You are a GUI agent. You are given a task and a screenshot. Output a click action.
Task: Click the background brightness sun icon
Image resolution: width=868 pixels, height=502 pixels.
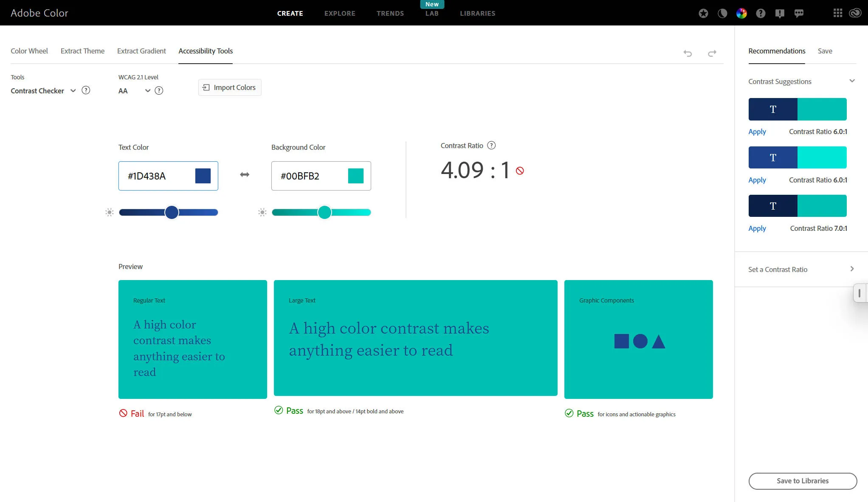(x=262, y=212)
